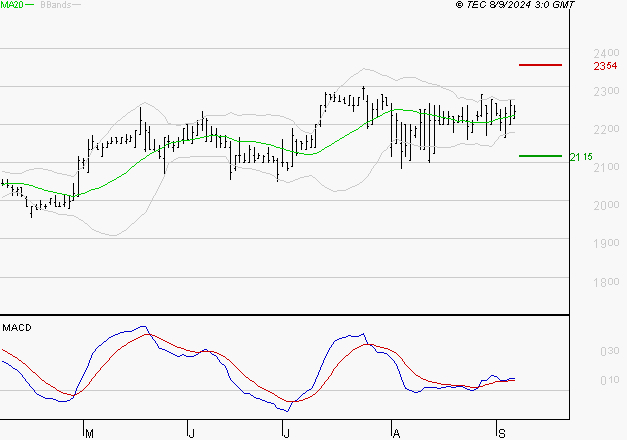Image resolution: width=627 pixels, height=440 pixels.
Task: Click the 2200 price axis label
Action: click(606, 129)
